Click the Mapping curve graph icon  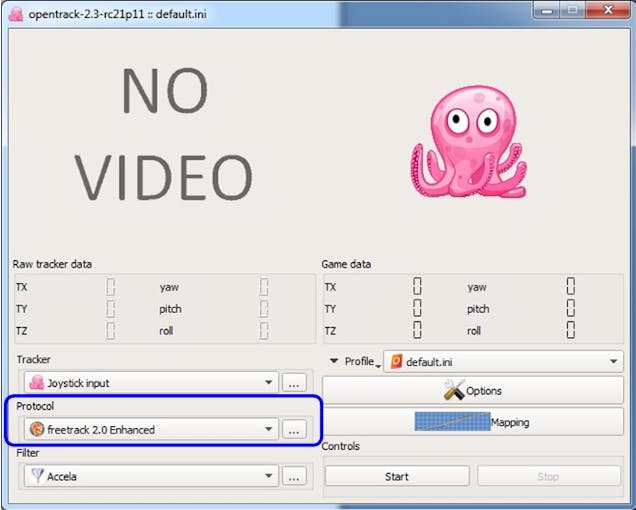tap(452, 422)
